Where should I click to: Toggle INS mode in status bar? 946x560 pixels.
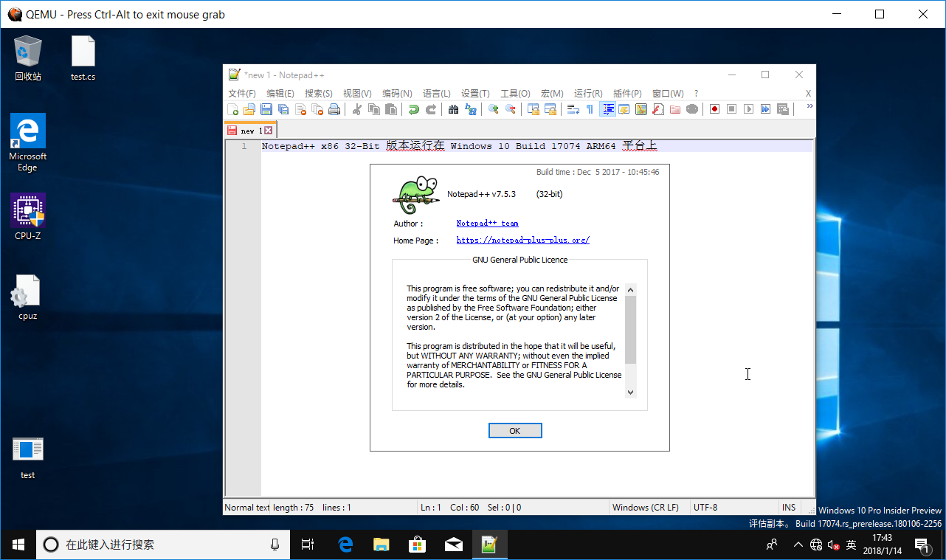(x=788, y=507)
